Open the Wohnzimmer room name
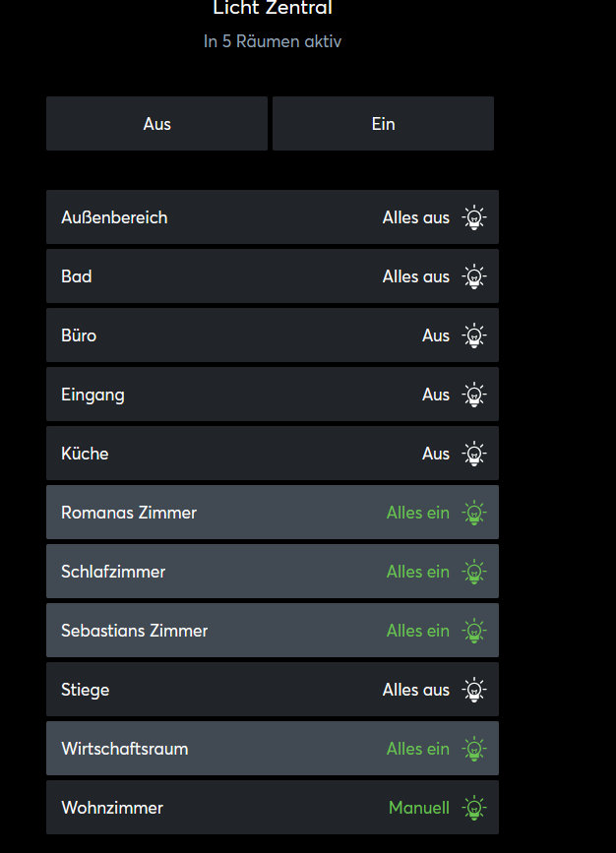The width and height of the screenshot is (616, 853). click(x=112, y=808)
